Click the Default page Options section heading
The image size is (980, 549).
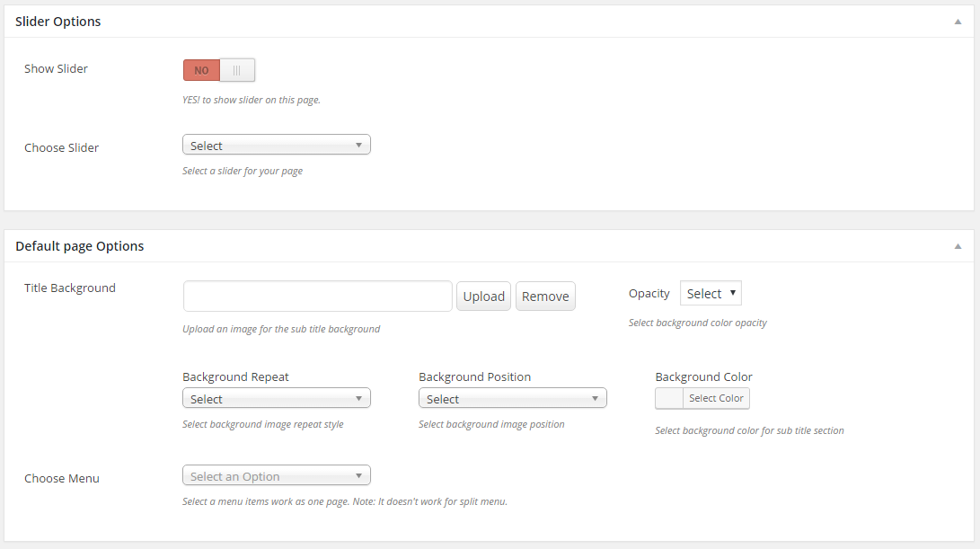[x=79, y=246]
